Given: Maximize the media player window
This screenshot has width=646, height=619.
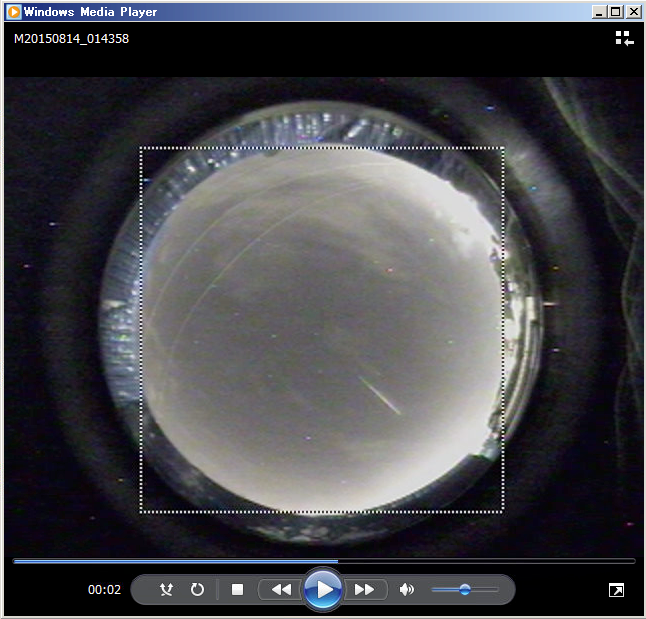Looking at the screenshot, I should pyautogui.click(x=615, y=12).
